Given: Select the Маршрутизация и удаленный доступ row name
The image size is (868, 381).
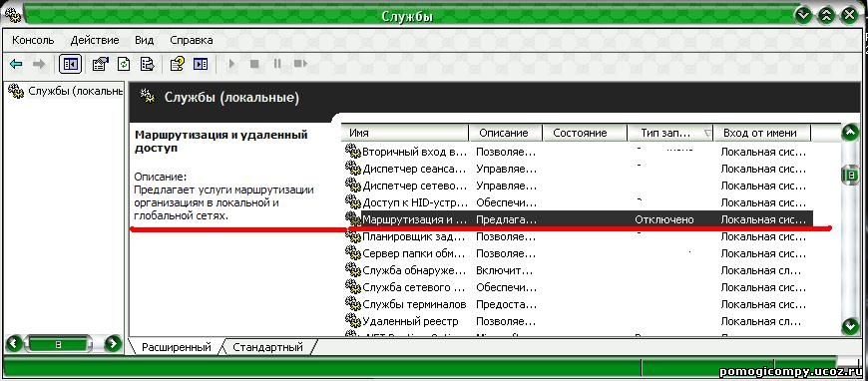Looking at the screenshot, I should pyautogui.click(x=415, y=219).
